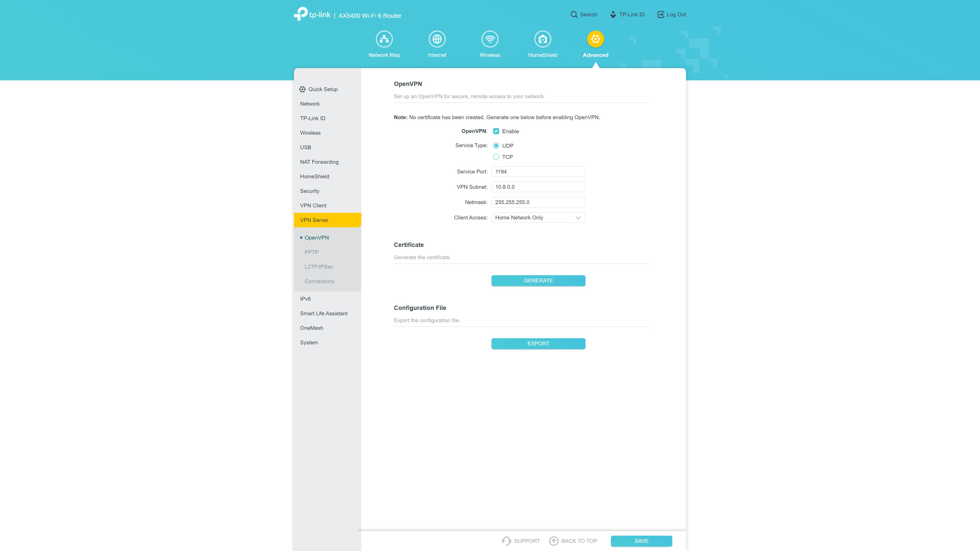Screen dimensions: 980x551
Task: Select TCP service type radio button
Action: [496, 157]
